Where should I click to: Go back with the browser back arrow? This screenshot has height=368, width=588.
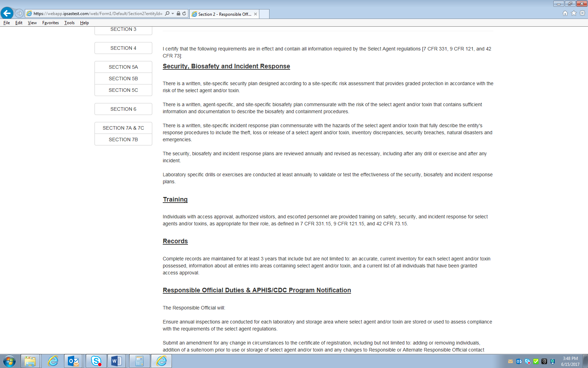pos(7,13)
